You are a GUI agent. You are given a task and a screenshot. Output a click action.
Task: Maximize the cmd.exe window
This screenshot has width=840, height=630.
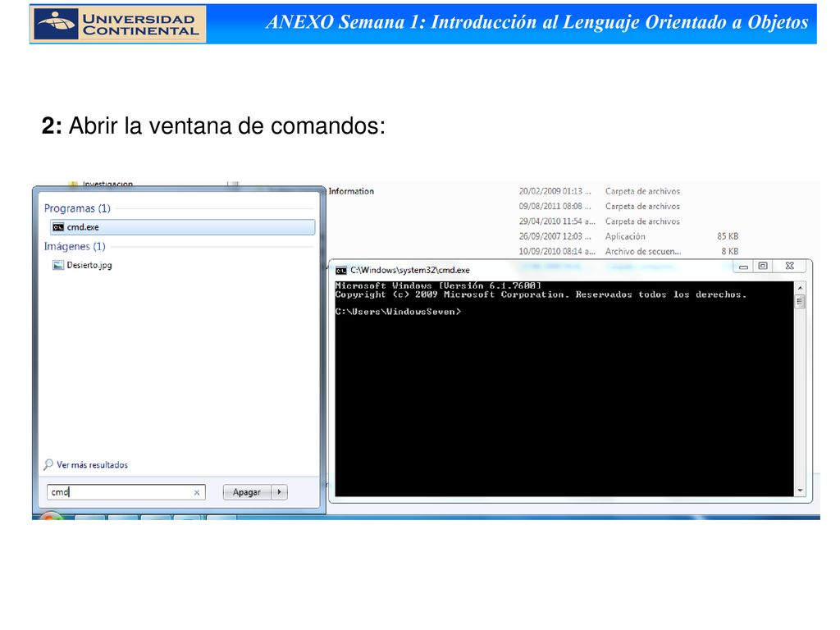[x=763, y=267]
